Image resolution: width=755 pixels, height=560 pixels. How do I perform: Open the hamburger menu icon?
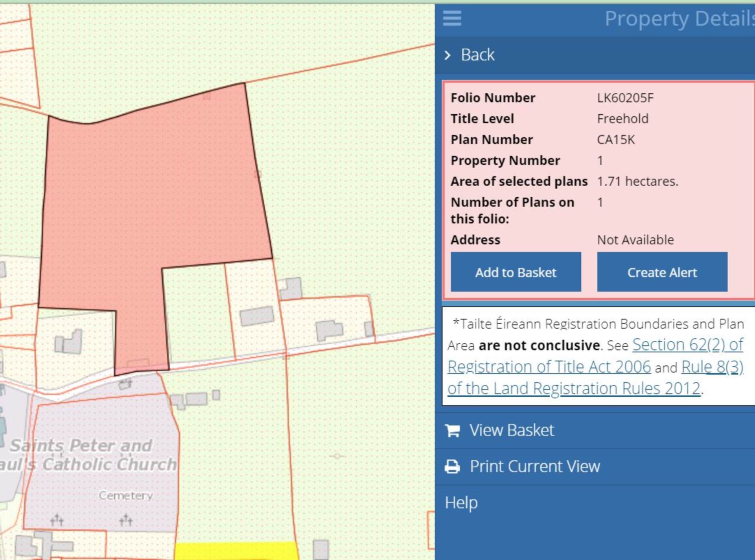click(452, 18)
